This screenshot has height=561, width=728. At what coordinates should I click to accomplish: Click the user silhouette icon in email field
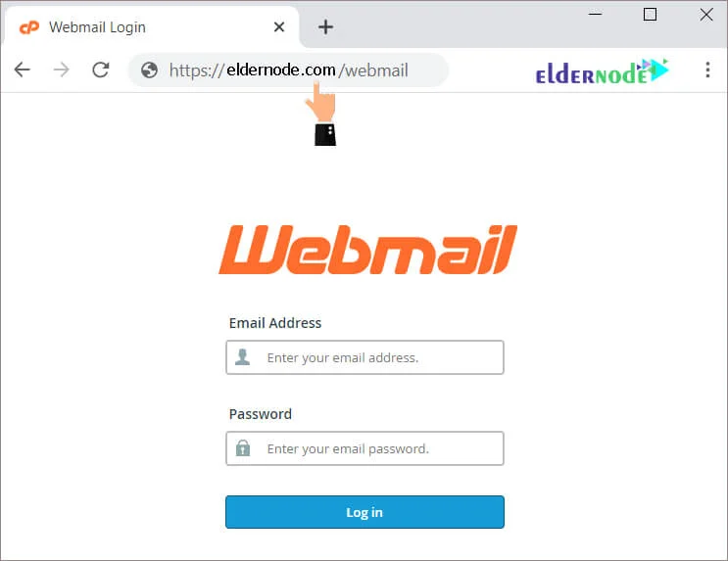coord(242,357)
